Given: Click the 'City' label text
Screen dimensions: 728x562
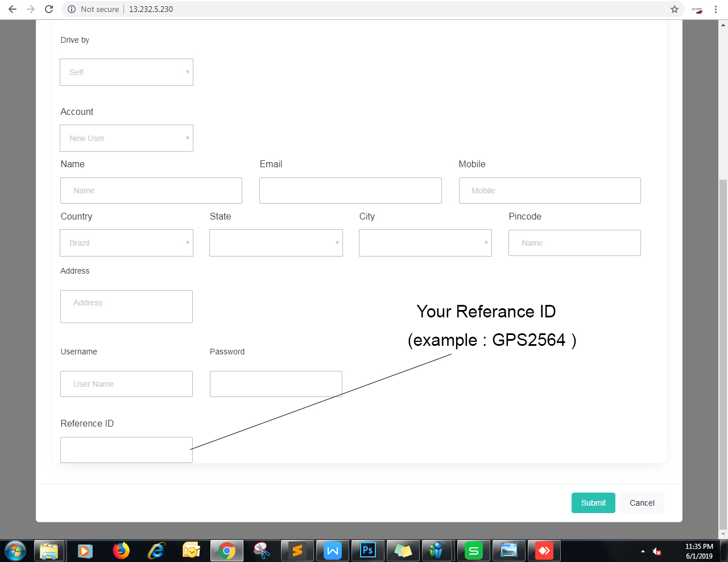Looking at the screenshot, I should pos(367,216).
